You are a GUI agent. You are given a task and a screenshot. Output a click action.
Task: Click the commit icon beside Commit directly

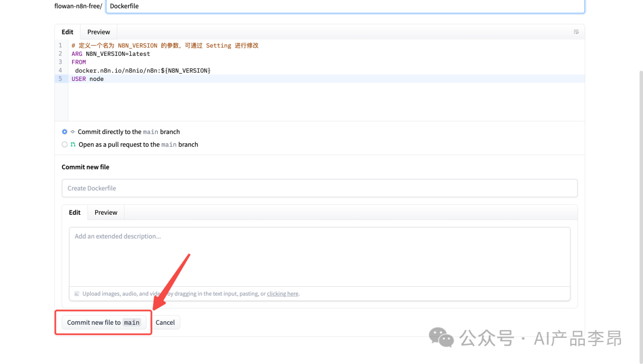click(x=73, y=132)
